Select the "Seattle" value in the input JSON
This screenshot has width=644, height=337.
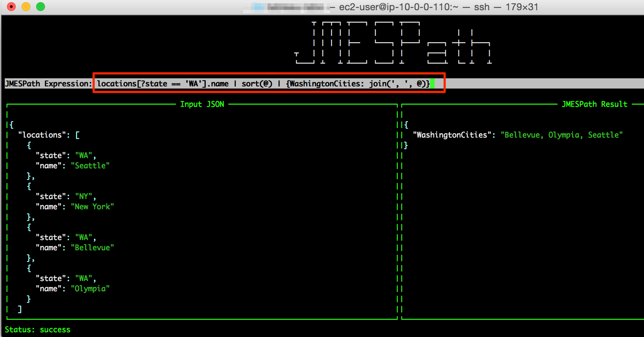[90, 165]
